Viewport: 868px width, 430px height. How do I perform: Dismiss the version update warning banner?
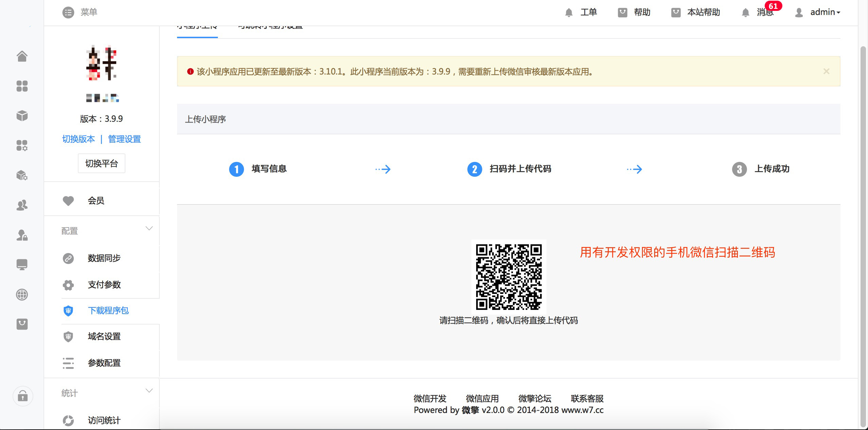[827, 71]
